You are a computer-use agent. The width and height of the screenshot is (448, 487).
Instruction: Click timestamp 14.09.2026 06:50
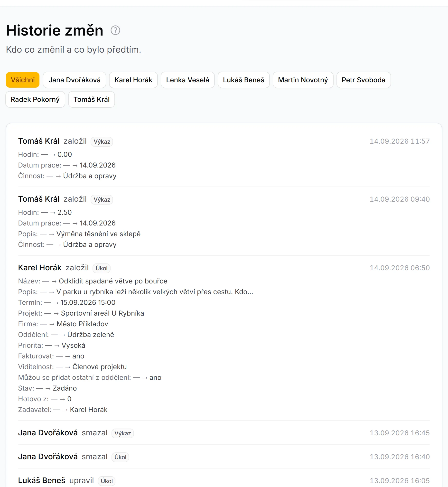(x=400, y=268)
